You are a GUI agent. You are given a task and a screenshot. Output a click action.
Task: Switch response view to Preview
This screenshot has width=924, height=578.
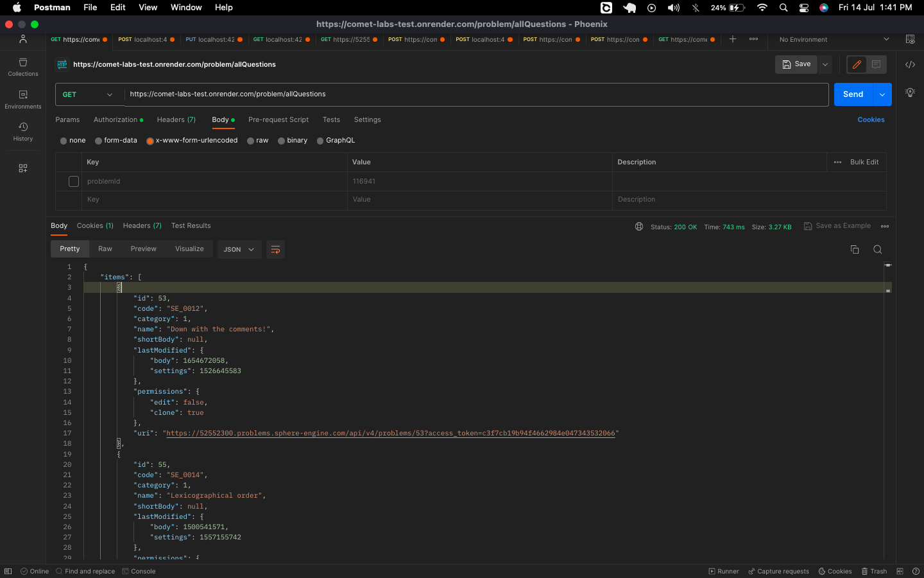[x=143, y=249]
